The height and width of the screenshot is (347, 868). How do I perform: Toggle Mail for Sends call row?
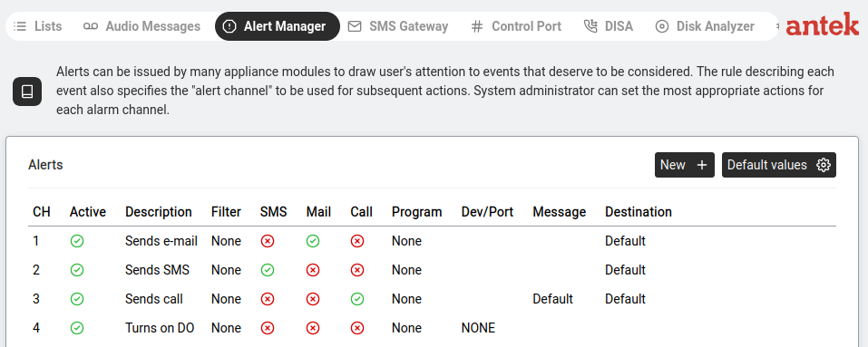pyautogui.click(x=313, y=299)
